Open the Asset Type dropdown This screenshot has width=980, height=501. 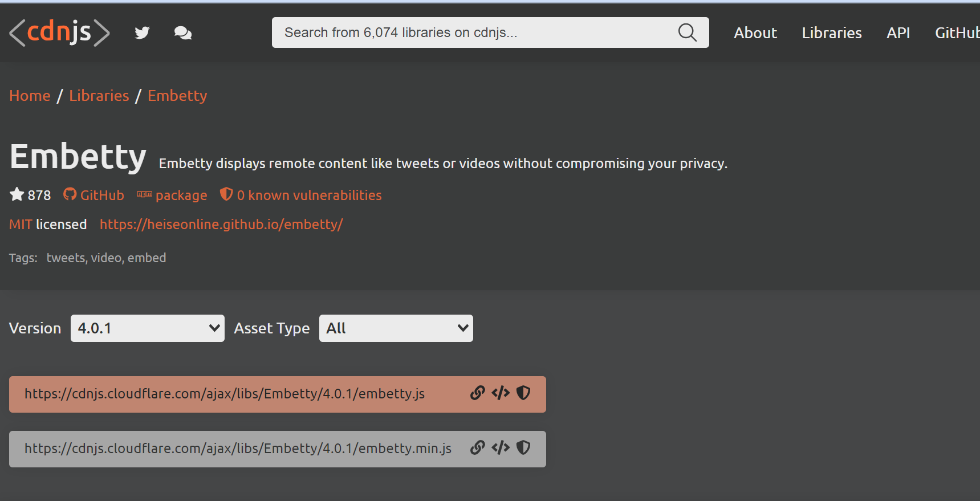(396, 328)
